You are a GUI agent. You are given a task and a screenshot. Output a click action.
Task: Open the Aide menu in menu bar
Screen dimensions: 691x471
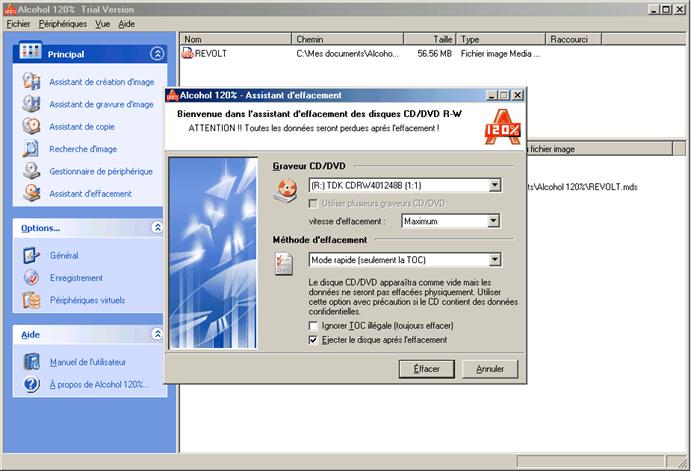coord(126,24)
